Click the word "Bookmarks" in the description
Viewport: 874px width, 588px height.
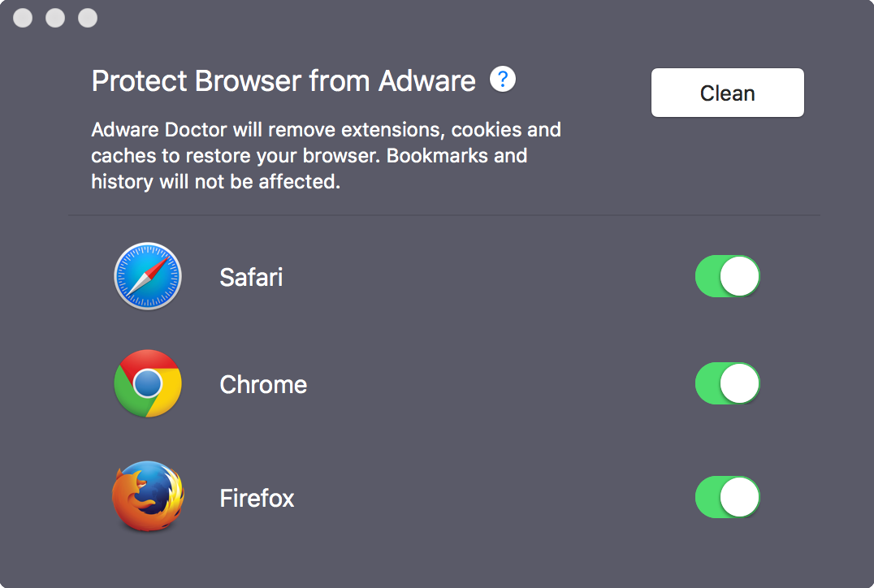439,155
